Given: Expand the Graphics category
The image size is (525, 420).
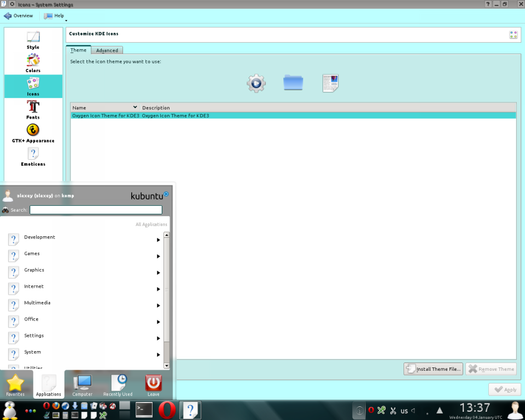Looking at the screenshot, I should tap(84, 272).
